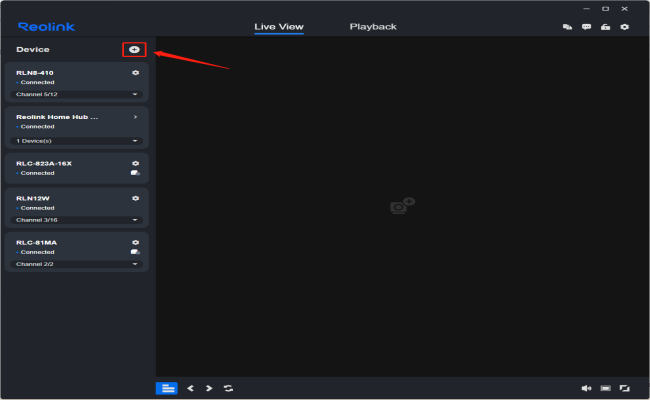Select the Live View tab

[x=279, y=27]
